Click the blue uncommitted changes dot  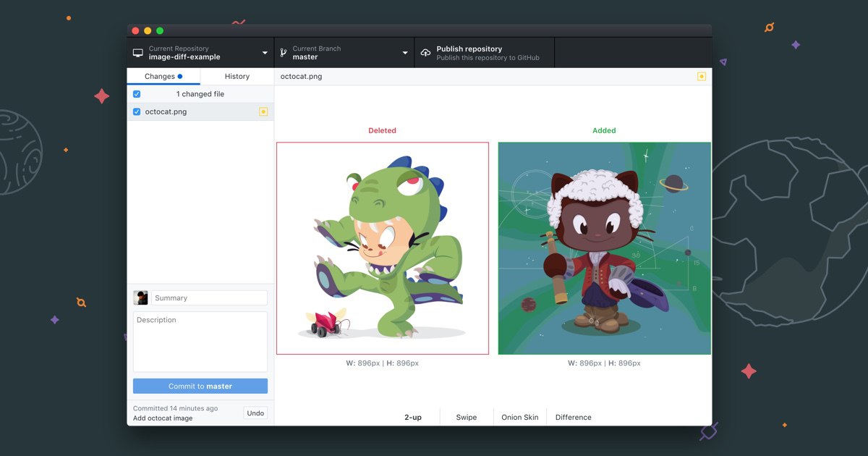[180, 76]
